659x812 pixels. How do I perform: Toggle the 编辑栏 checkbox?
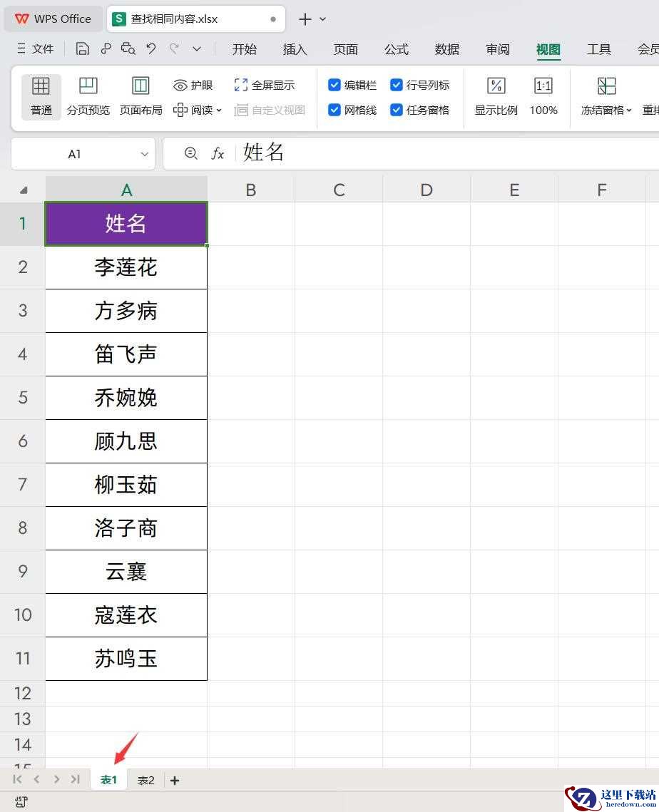[334, 85]
